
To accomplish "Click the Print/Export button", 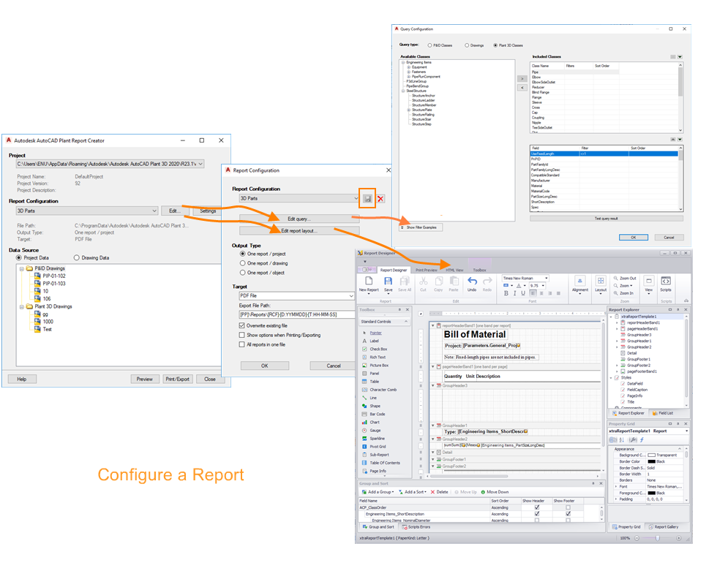I will [177, 379].
